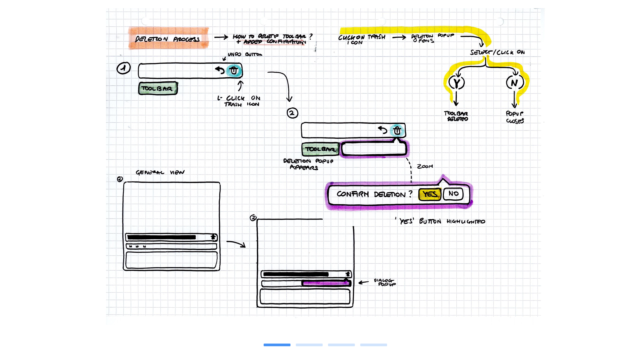This screenshot has width=644, height=362.
Task: Click the green TOOLBAR label in step 1
Action: tap(158, 88)
